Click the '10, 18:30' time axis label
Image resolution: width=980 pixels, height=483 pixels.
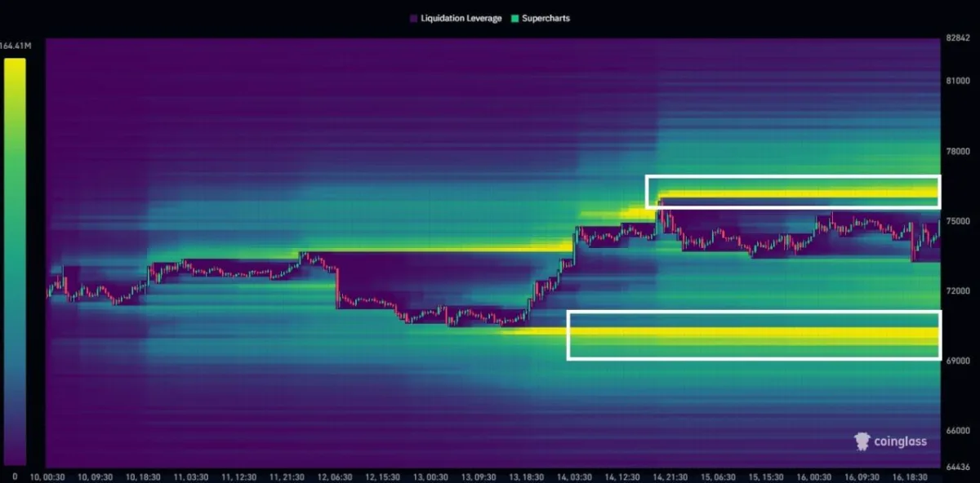[143, 476]
